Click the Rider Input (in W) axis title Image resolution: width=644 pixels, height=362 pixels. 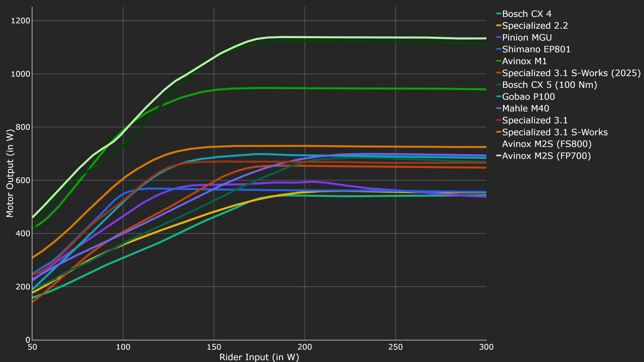[x=259, y=357]
